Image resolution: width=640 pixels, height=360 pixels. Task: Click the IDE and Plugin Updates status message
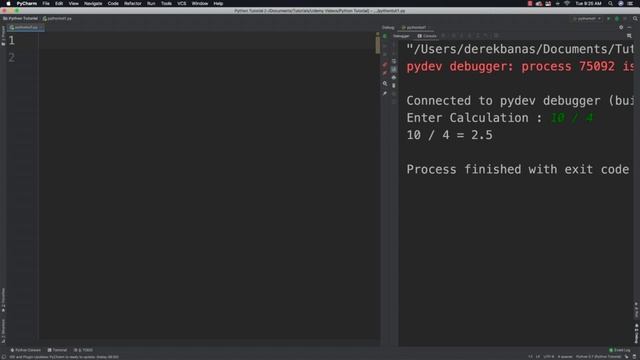point(64,357)
